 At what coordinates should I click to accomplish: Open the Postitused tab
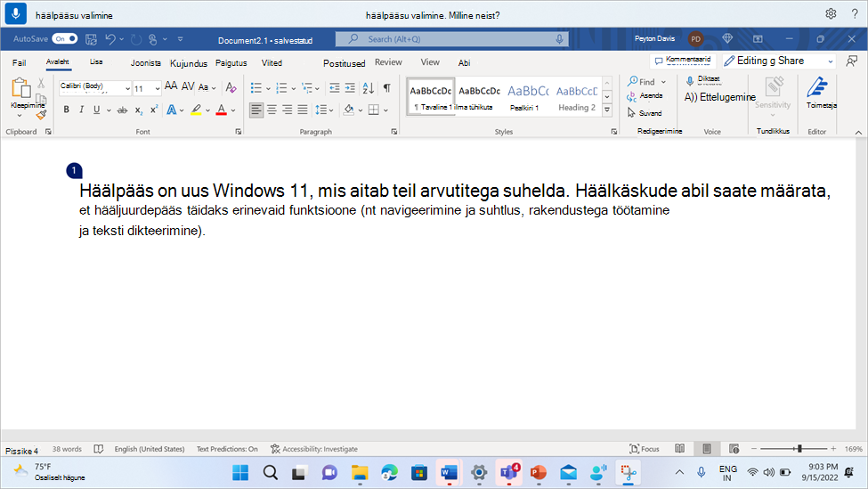[345, 63]
